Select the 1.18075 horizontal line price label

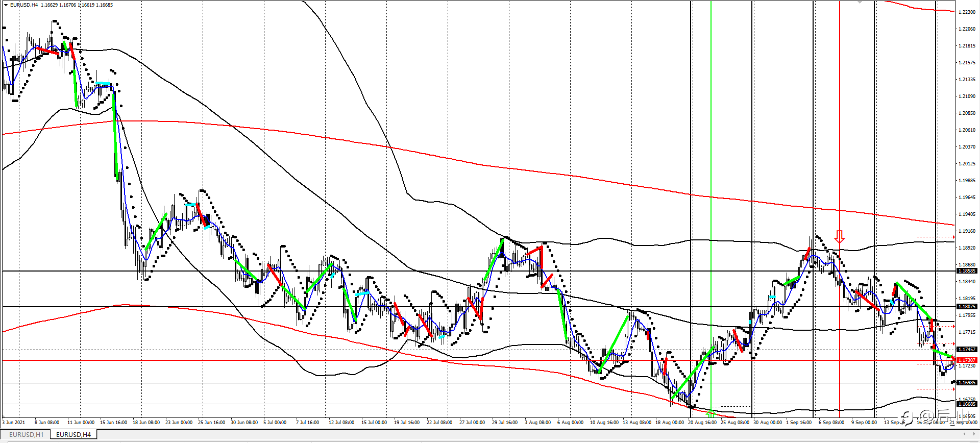point(967,307)
